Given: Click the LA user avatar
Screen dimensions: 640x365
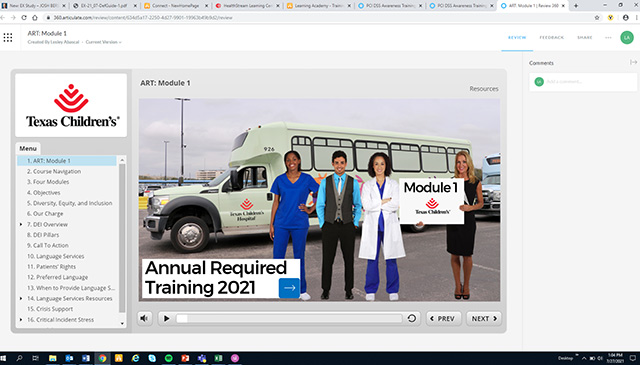Looking at the screenshot, I should [x=627, y=38].
